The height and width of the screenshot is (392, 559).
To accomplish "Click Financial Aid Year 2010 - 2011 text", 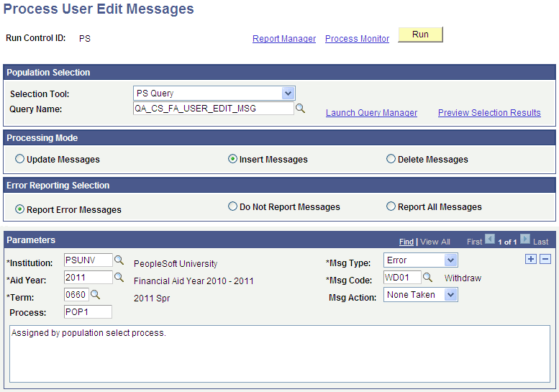I will point(194,281).
